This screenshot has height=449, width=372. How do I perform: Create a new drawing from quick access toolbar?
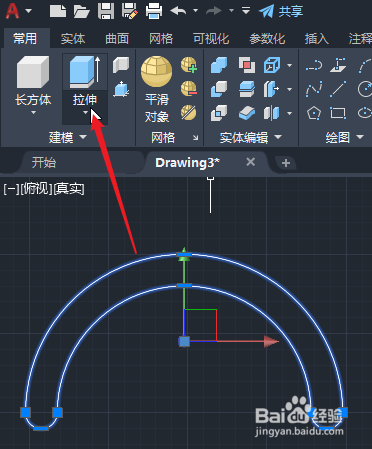[x=58, y=11]
